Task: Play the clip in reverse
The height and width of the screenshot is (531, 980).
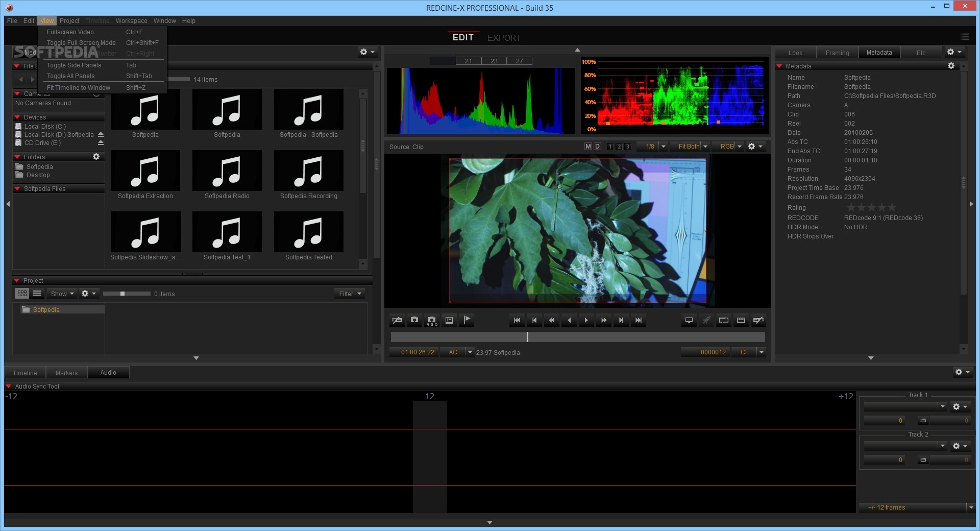Action: click(x=569, y=320)
